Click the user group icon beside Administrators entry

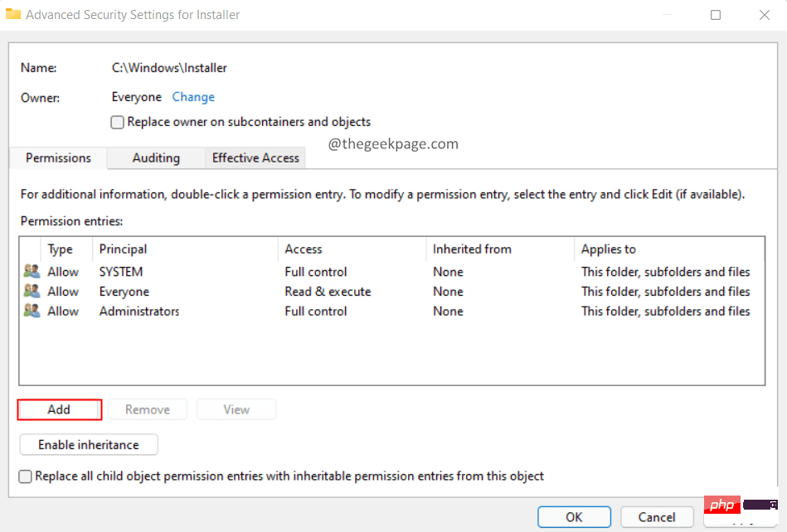pos(32,312)
